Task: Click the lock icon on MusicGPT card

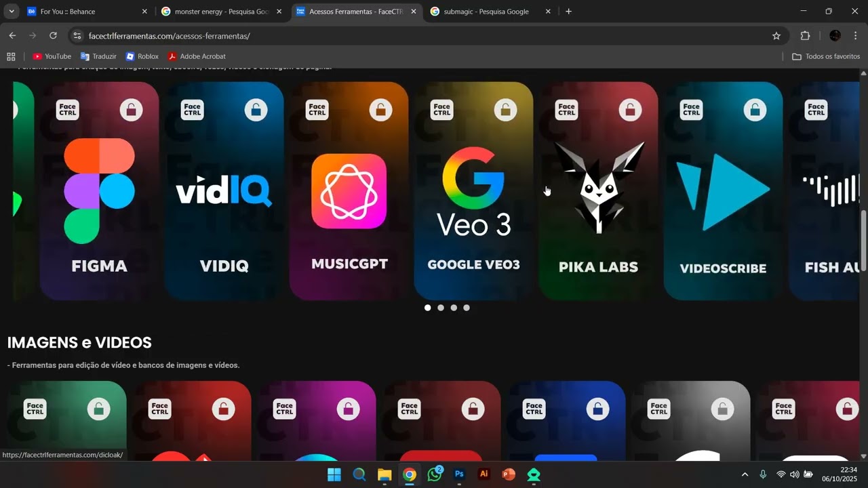Action: (x=380, y=110)
